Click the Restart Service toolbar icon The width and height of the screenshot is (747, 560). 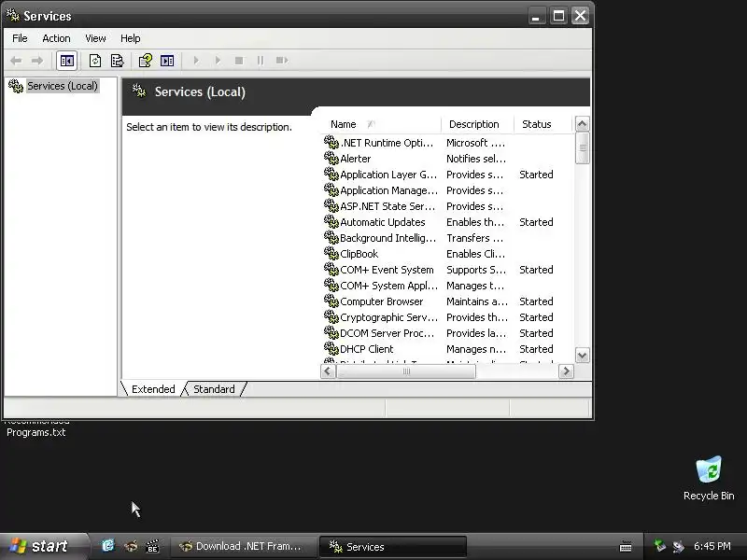click(x=282, y=61)
